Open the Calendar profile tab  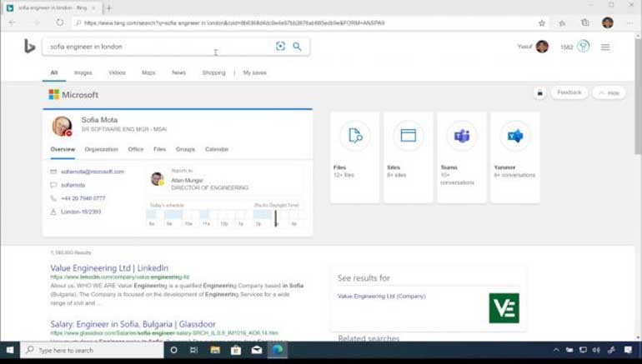pos(217,149)
